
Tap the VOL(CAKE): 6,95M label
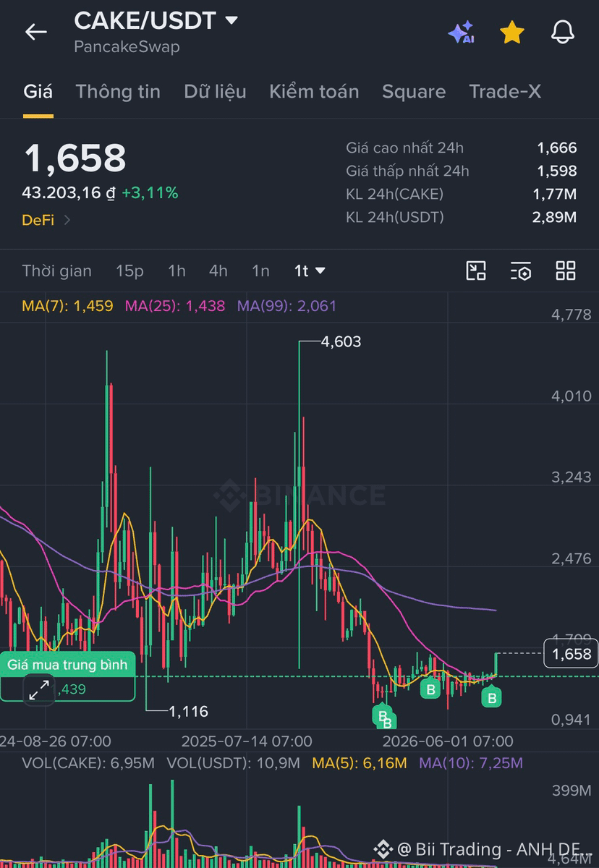pyautogui.click(x=88, y=763)
